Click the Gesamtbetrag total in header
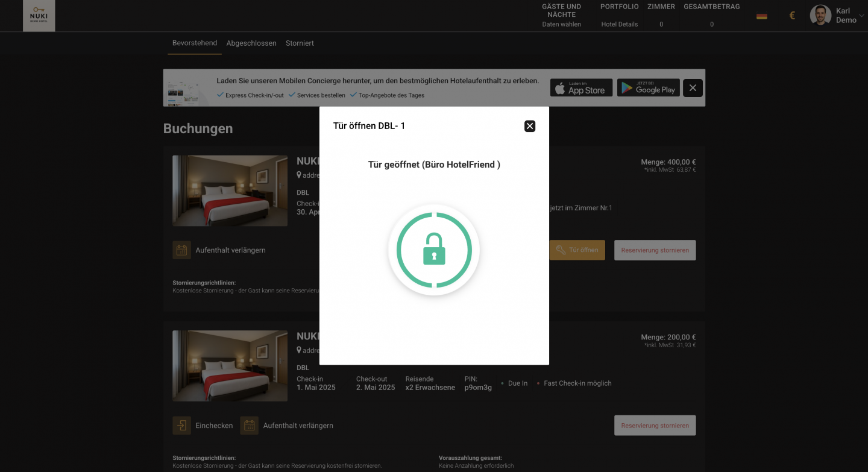The image size is (868, 472). [x=711, y=16]
